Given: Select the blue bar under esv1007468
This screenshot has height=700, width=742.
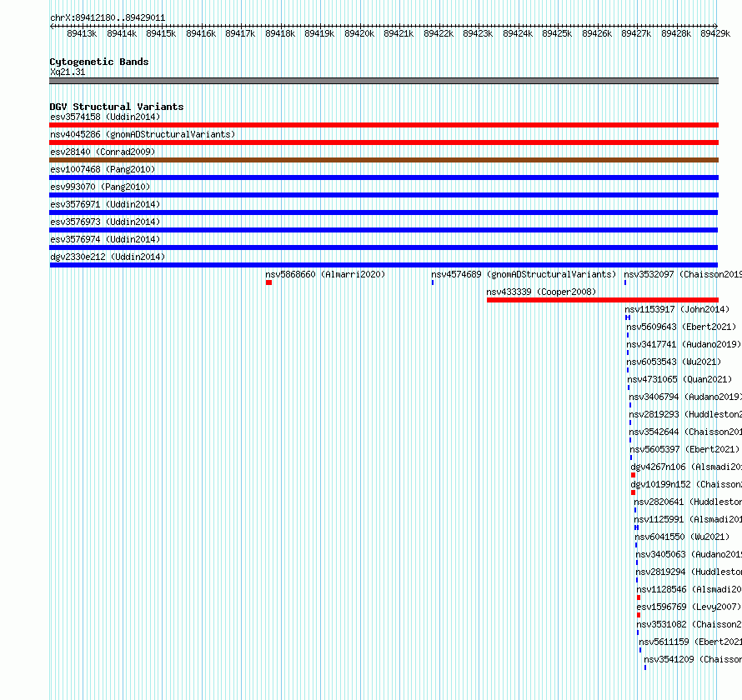Looking at the screenshot, I should coord(384,177).
